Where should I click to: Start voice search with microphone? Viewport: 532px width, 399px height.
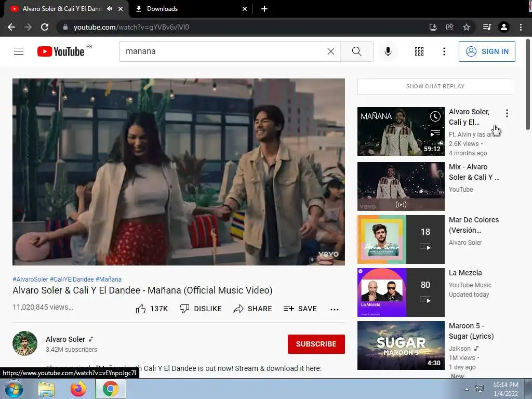(x=388, y=51)
